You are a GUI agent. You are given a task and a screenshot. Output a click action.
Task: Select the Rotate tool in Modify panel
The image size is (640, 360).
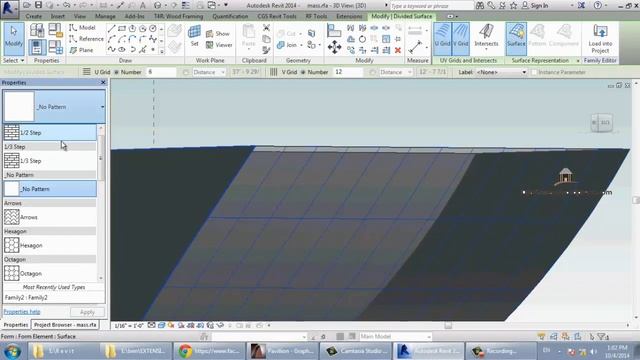362,39
